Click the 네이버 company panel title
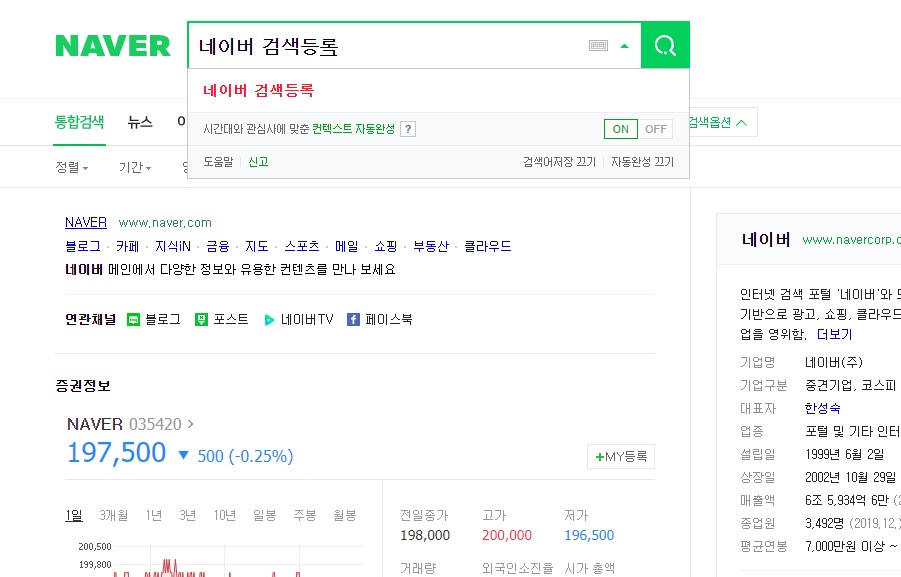This screenshot has height=577, width=901. tap(766, 239)
